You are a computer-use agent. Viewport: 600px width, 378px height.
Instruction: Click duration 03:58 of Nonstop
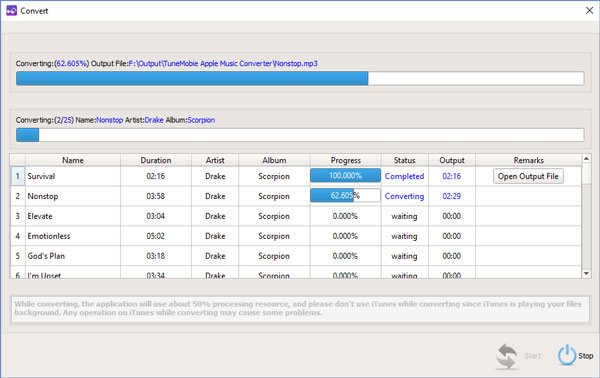(x=156, y=196)
